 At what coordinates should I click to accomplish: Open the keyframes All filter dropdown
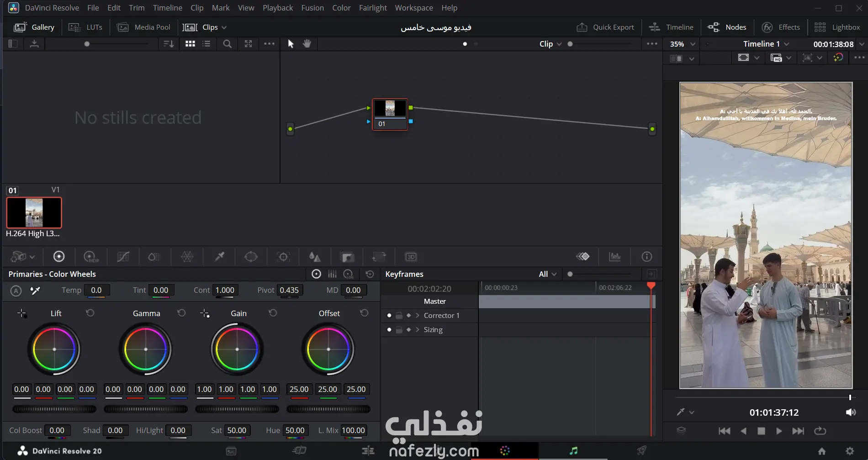coord(548,274)
